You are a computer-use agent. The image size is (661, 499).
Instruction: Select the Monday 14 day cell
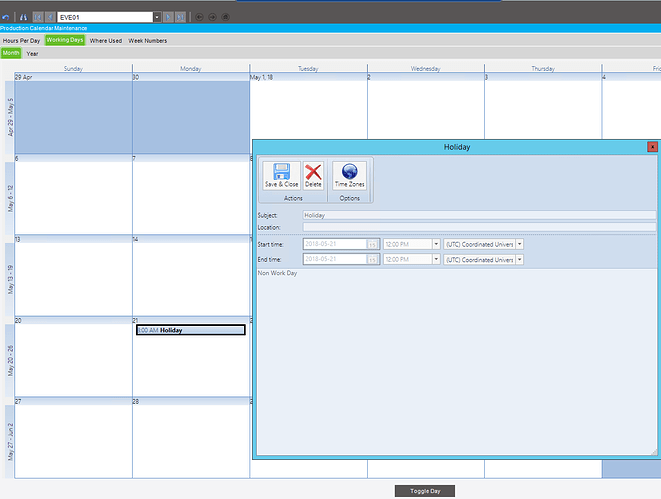tap(191, 276)
